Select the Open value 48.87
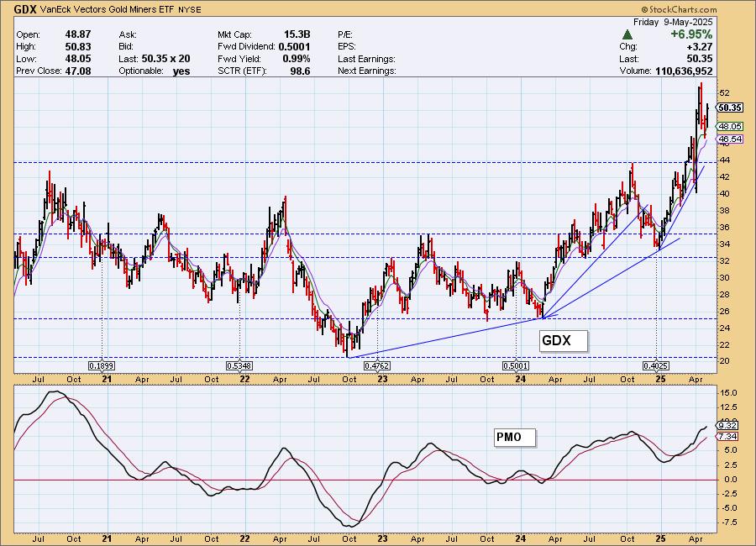Viewport: 756px width, 546px height. (x=78, y=34)
